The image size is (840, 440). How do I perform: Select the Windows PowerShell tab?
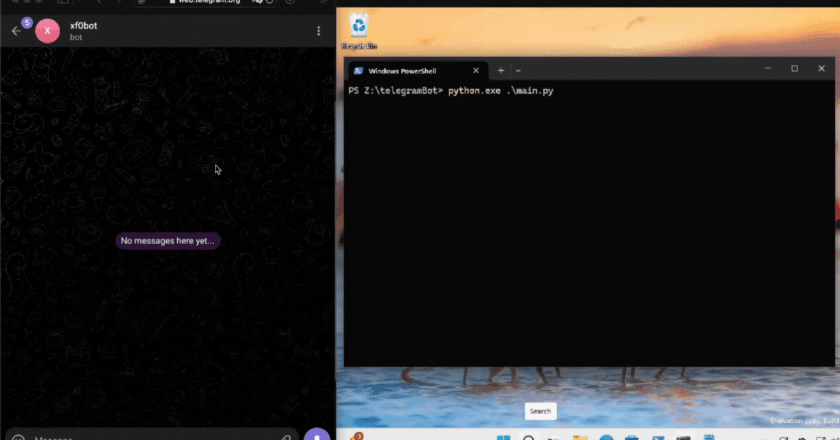tap(410, 70)
